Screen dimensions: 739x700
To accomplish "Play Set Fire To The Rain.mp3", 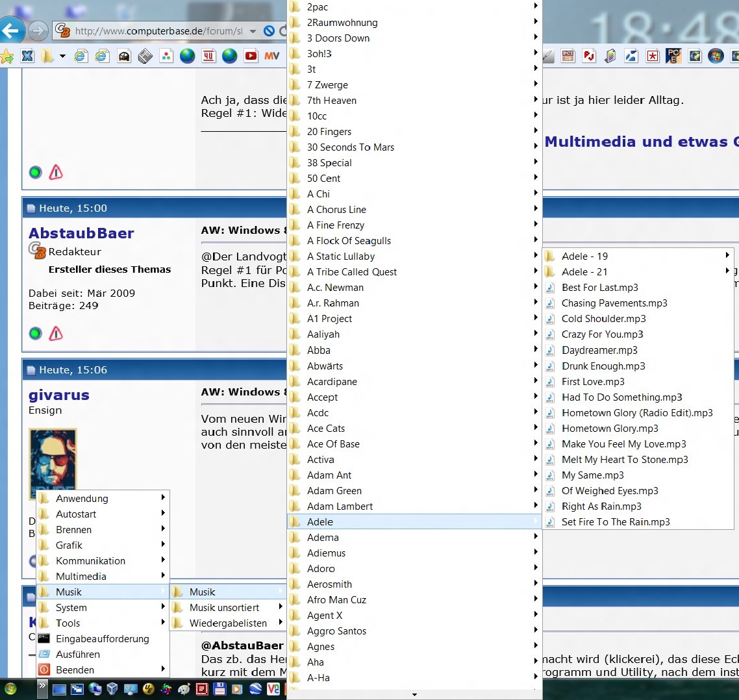I will (638, 522).
